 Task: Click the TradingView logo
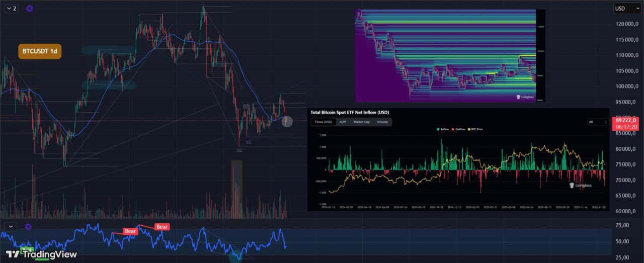[x=41, y=254]
